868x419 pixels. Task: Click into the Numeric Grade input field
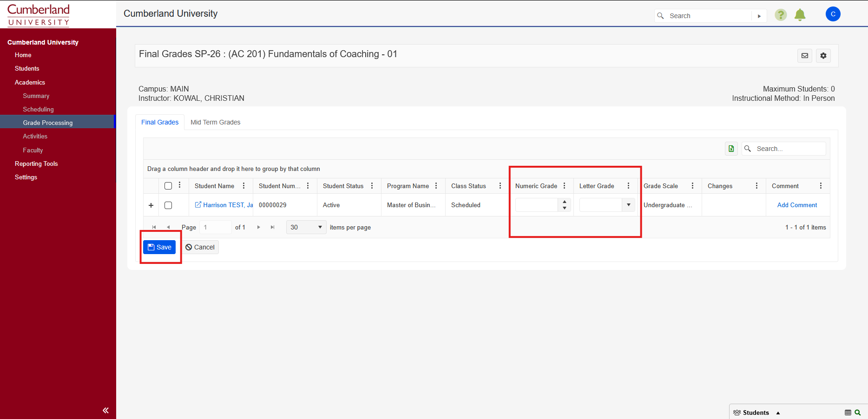[x=537, y=205]
